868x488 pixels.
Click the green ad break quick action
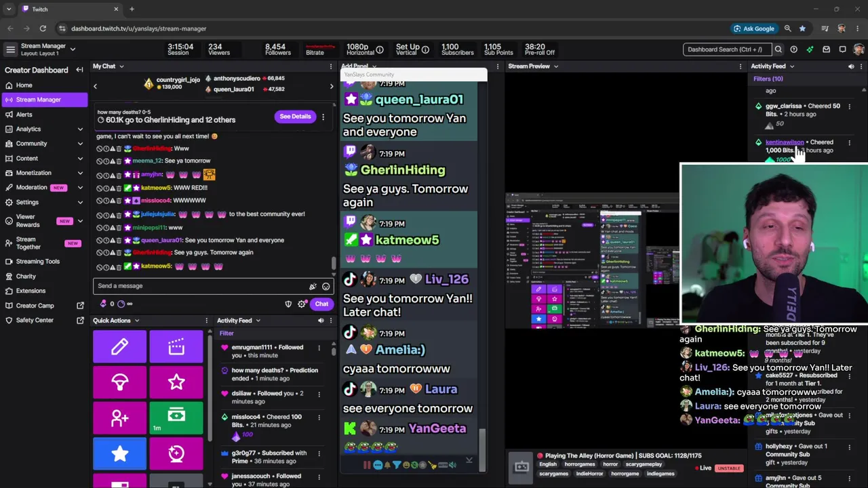tap(176, 418)
